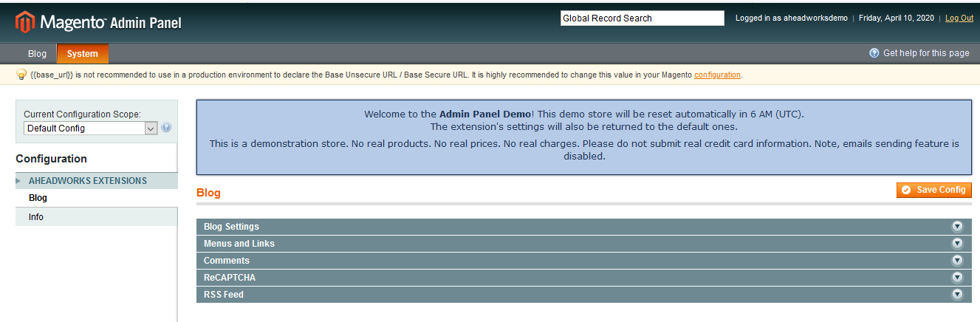
Task: Open the System top menu
Action: tap(83, 54)
